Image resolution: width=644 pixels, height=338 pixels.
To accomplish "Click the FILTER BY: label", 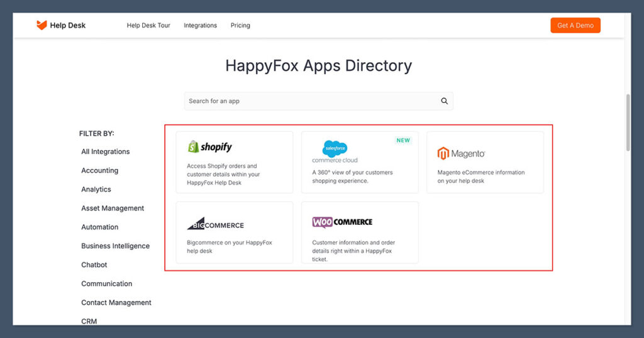I will (96, 134).
